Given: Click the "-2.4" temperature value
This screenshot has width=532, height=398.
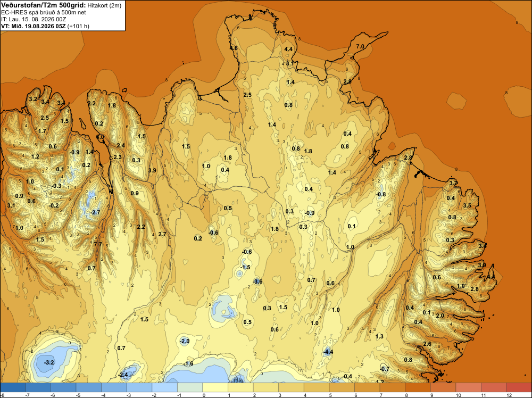Looking at the screenshot, I should (123, 375).
